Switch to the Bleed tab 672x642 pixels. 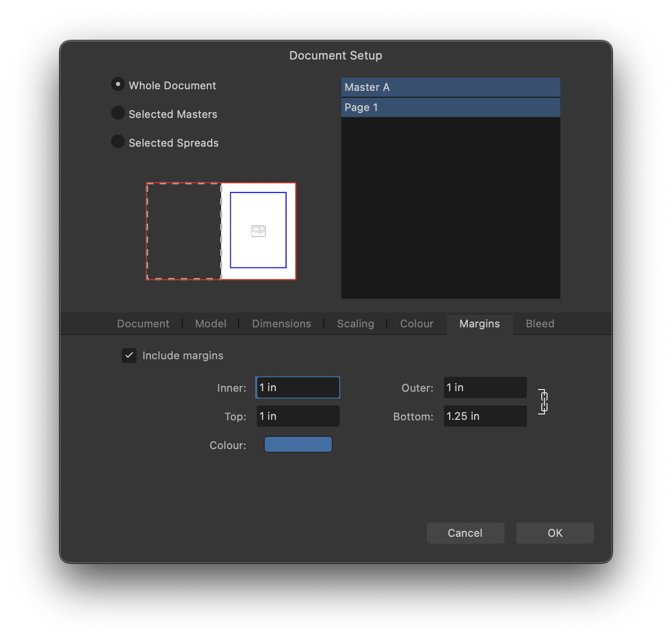click(540, 324)
